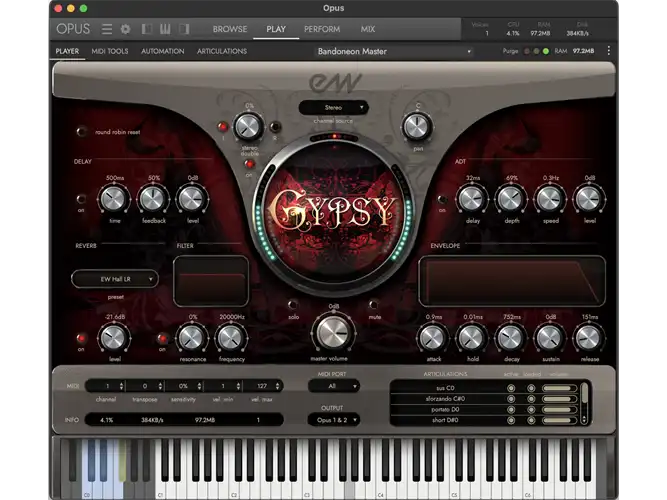Viewport: 667px width, 500px height.
Task: Toggle the right sidebar panel icon
Action: tap(184, 29)
